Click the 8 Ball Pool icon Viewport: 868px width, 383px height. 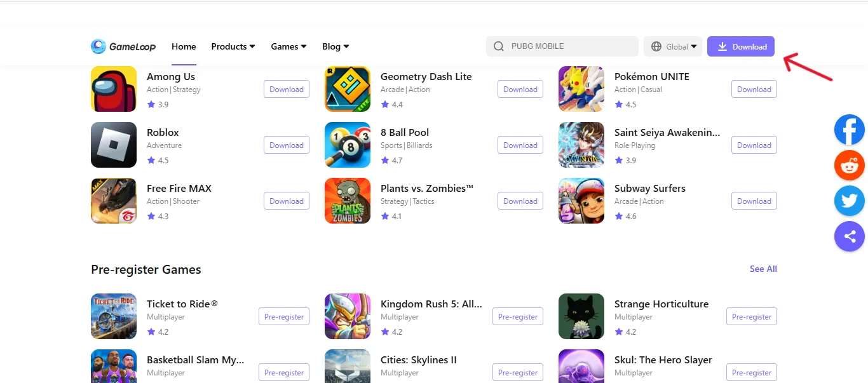pyautogui.click(x=348, y=145)
